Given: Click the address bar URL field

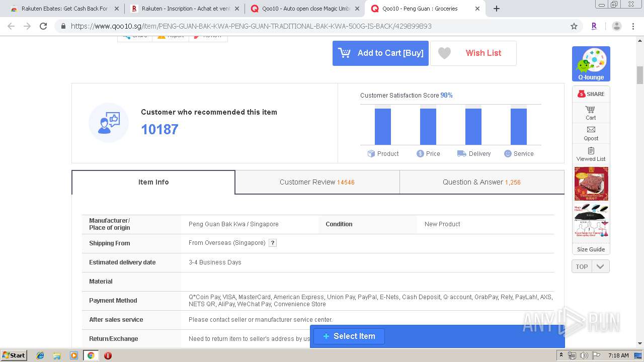Looking at the screenshot, I should (x=317, y=26).
